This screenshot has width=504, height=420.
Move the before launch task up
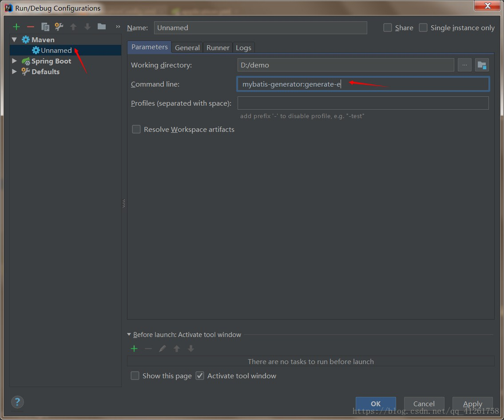[x=176, y=349]
